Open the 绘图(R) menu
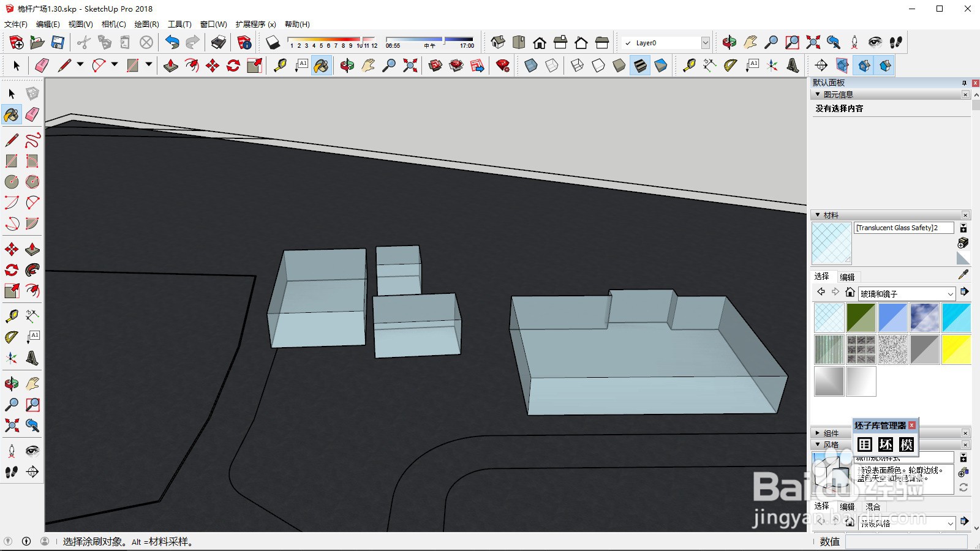 pyautogui.click(x=147, y=24)
